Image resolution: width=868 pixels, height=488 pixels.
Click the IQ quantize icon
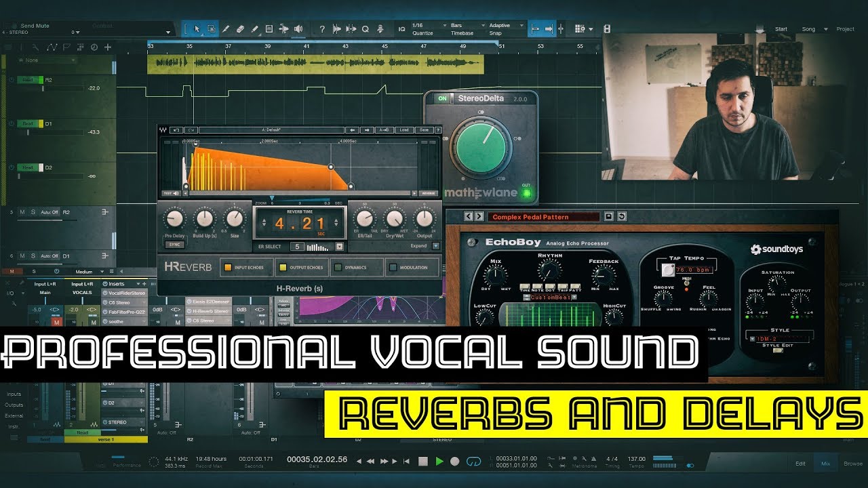(401, 29)
